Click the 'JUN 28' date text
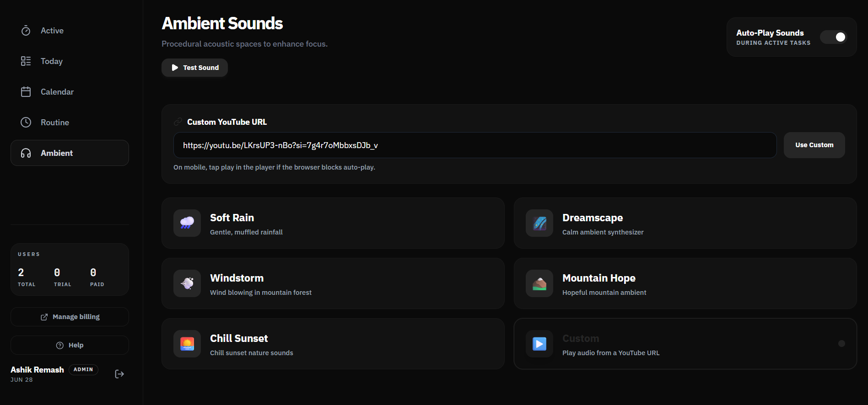Image resolution: width=868 pixels, height=405 pixels. point(22,380)
